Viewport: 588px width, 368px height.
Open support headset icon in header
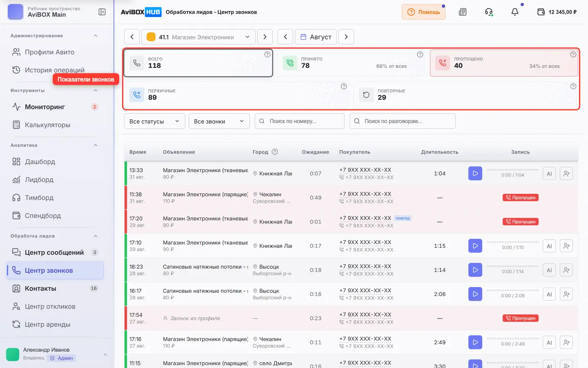click(489, 12)
